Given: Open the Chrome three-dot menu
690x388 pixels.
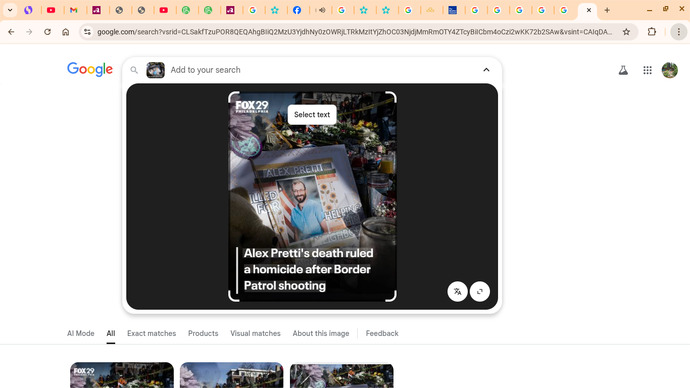Looking at the screenshot, I should (679, 32).
